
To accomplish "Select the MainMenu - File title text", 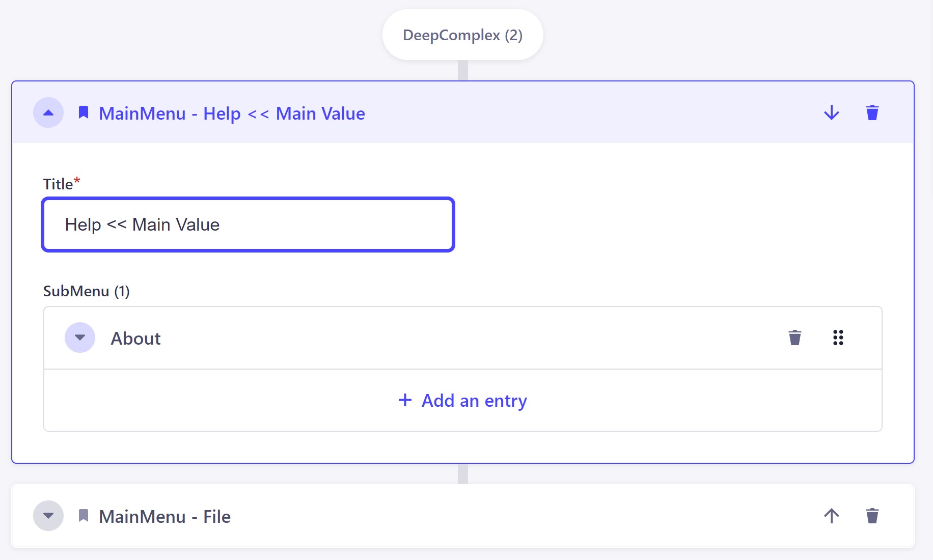I will (x=164, y=516).
